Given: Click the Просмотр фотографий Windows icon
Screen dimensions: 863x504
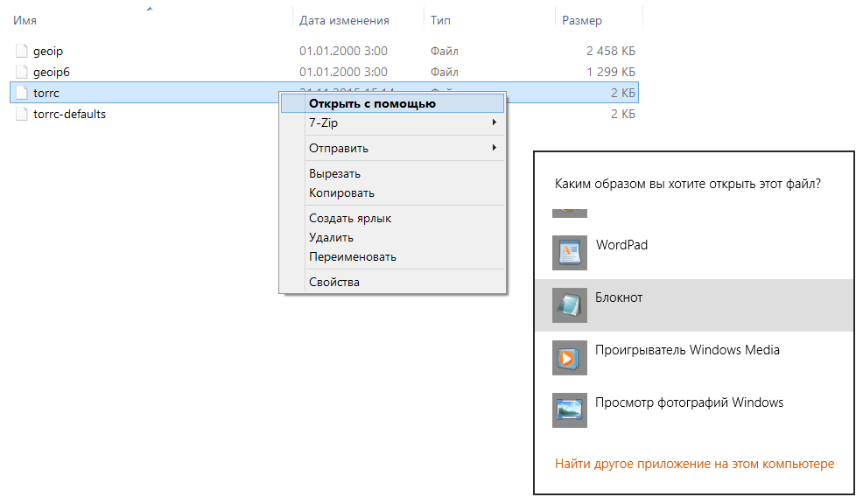Looking at the screenshot, I should tap(570, 410).
